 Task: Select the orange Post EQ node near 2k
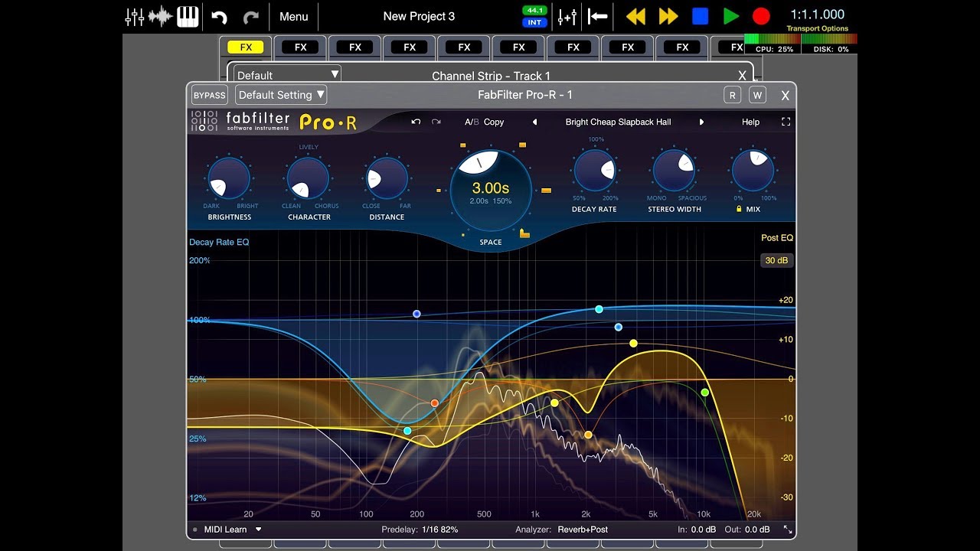[588, 435]
